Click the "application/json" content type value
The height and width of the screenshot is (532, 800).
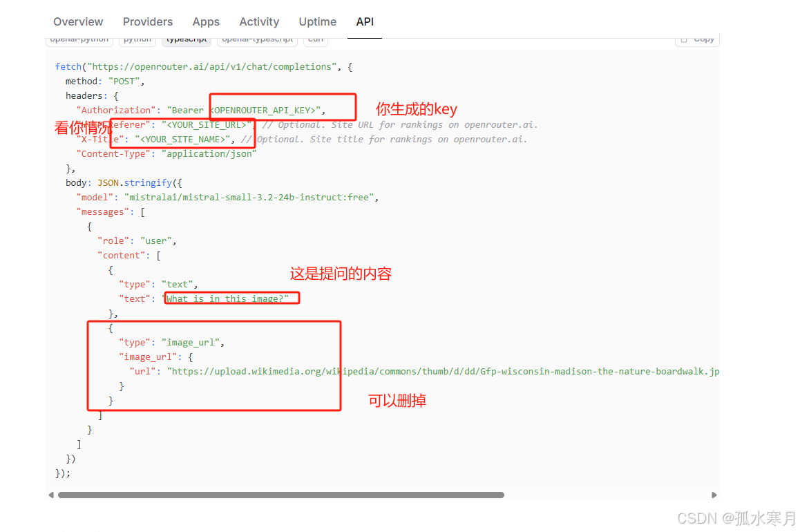(209, 154)
